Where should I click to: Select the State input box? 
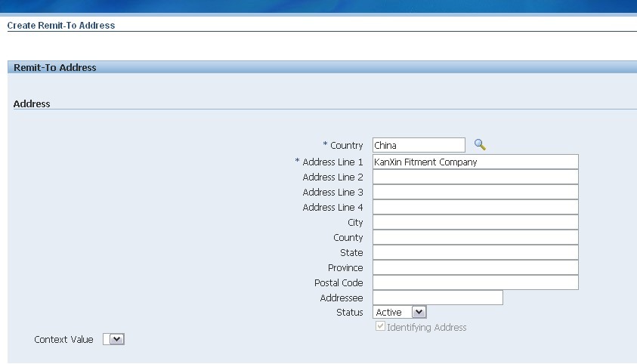click(475, 252)
